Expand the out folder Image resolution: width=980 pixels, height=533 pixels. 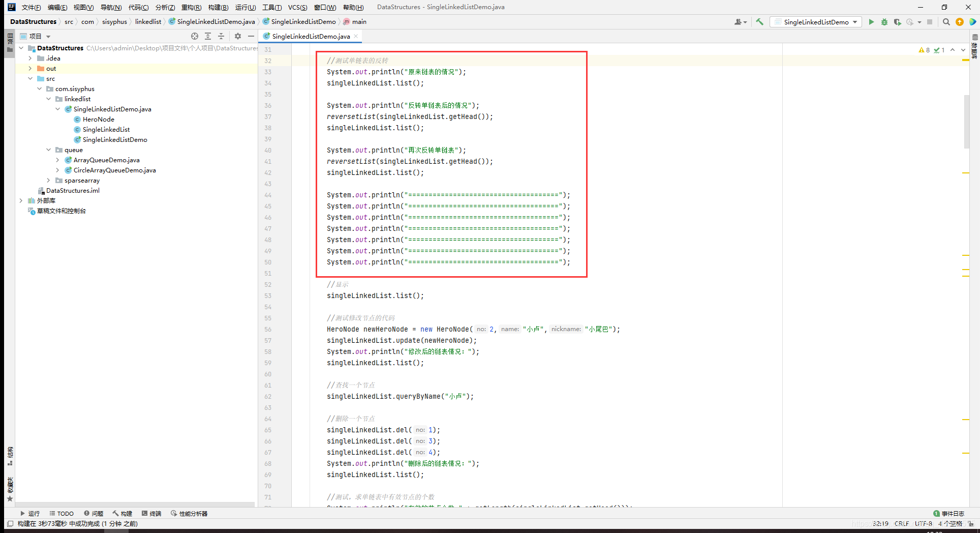tap(30, 69)
